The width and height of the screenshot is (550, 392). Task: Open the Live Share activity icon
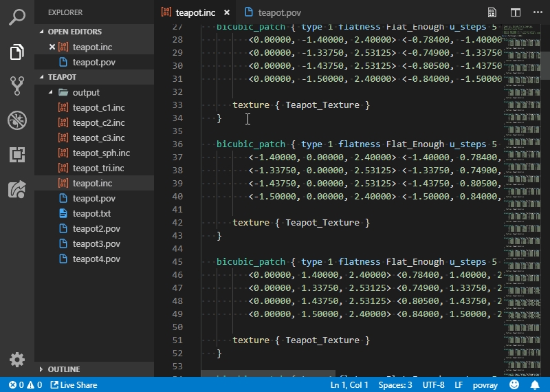(x=17, y=189)
